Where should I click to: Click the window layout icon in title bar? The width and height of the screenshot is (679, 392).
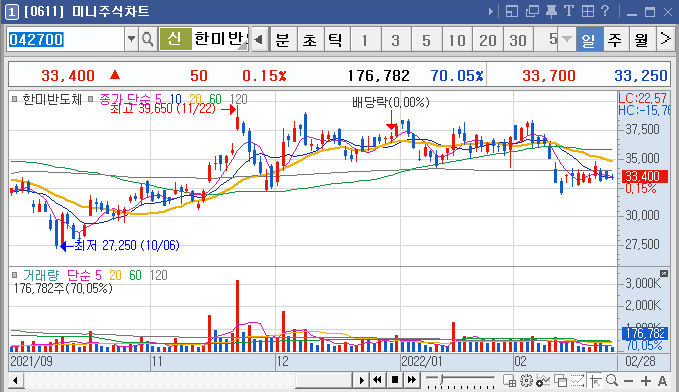[511, 12]
